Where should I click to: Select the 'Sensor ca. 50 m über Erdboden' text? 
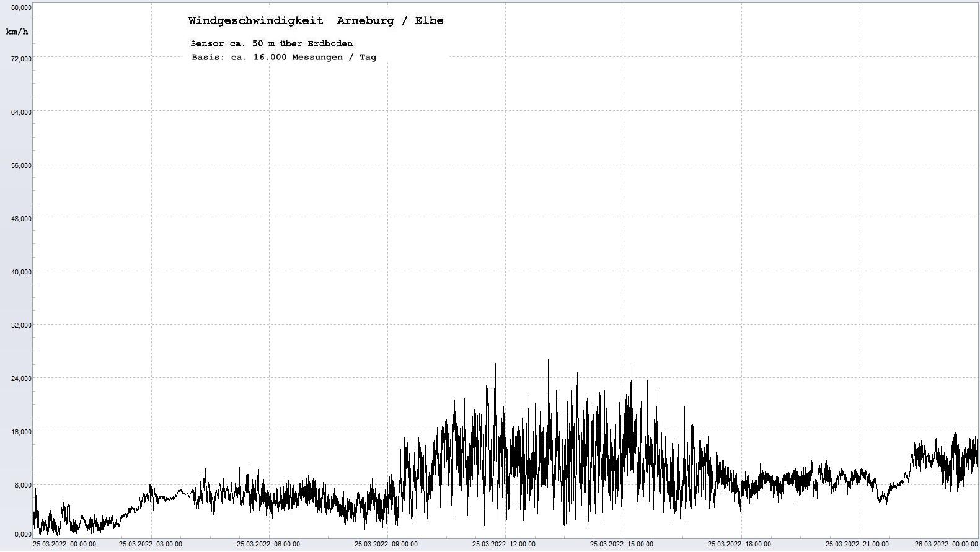271,43
